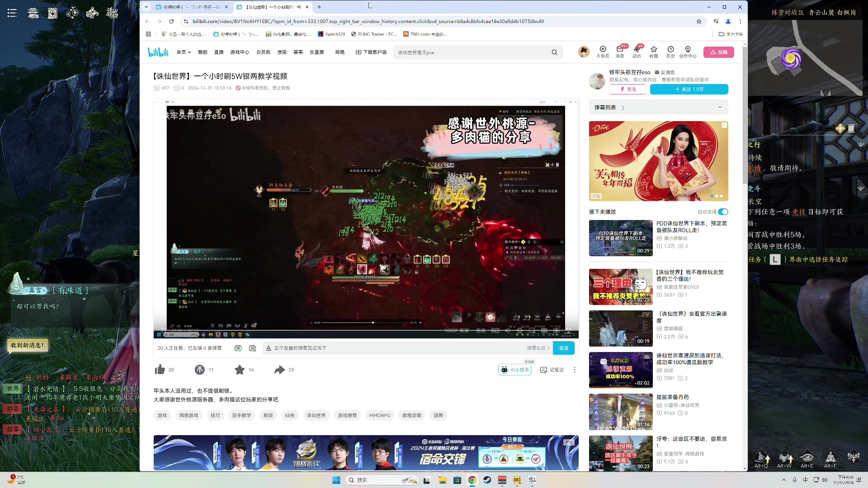Click the 投稿 upload button

(718, 52)
